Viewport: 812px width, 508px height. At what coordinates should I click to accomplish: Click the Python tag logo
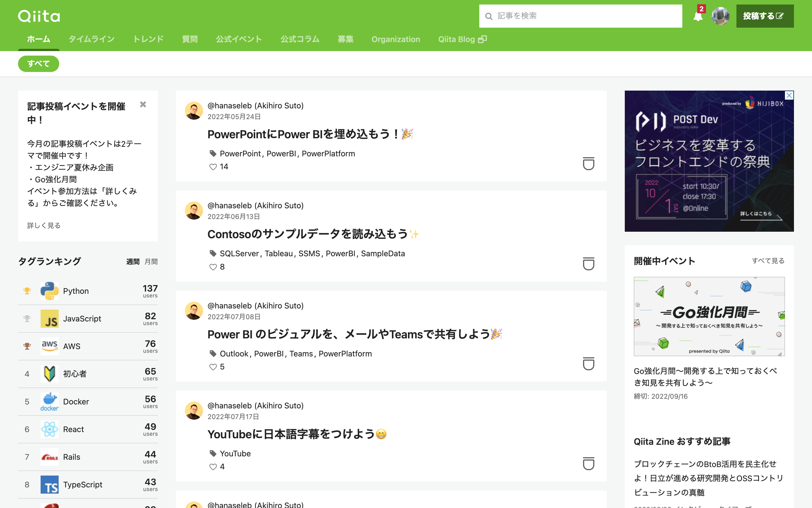[x=49, y=291]
